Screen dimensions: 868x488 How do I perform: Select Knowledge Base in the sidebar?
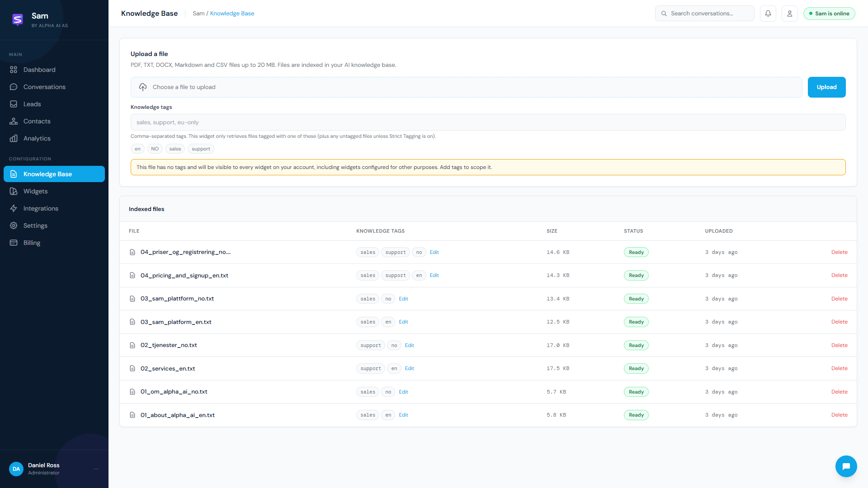54,174
